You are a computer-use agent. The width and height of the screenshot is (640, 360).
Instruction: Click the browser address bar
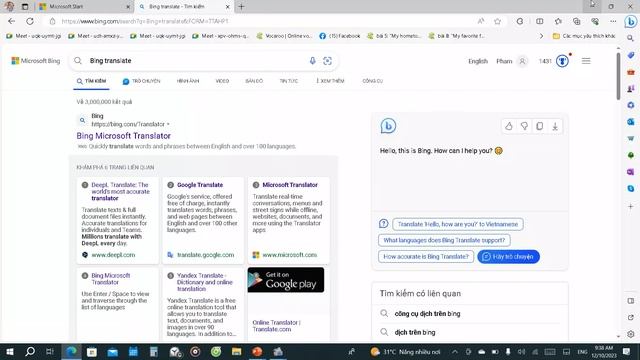[x=261, y=21]
